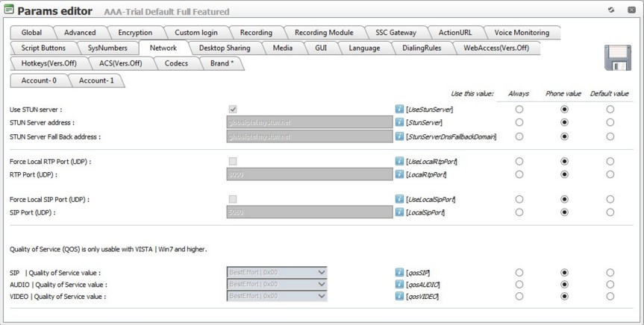Click info icon next to LocalSipPort

click(399, 212)
